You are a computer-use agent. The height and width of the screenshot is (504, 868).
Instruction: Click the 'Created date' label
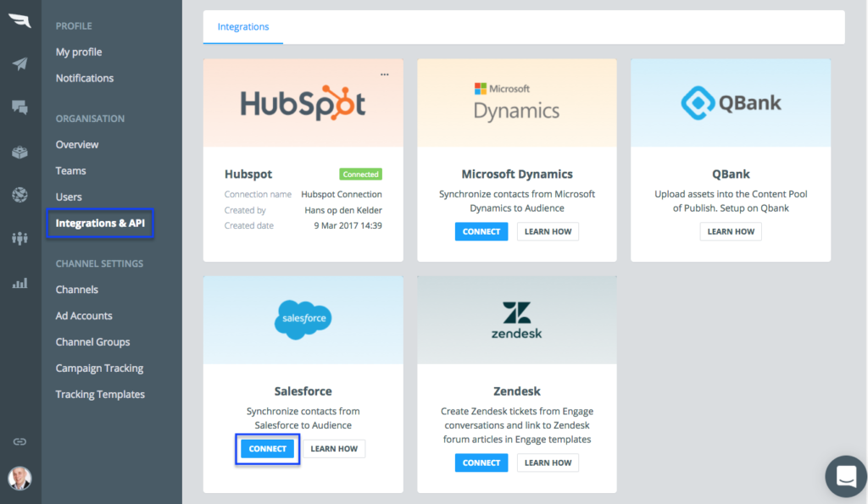pyautogui.click(x=248, y=225)
